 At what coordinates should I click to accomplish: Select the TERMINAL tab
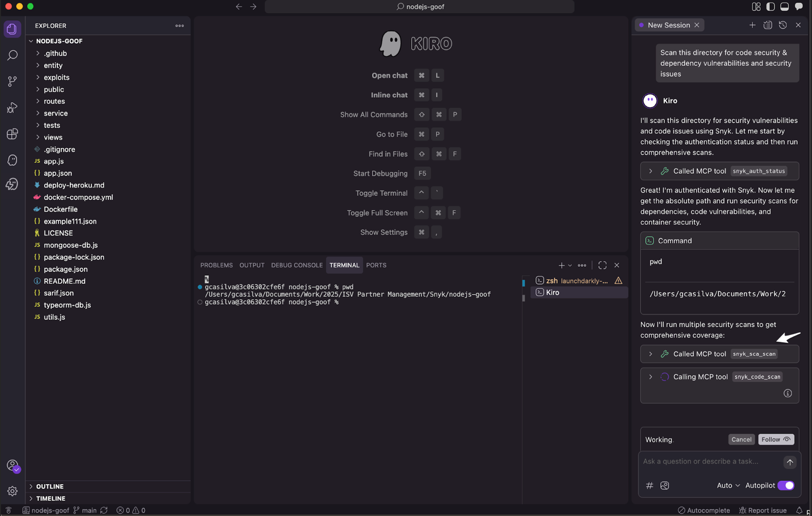(x=344, y=265)
